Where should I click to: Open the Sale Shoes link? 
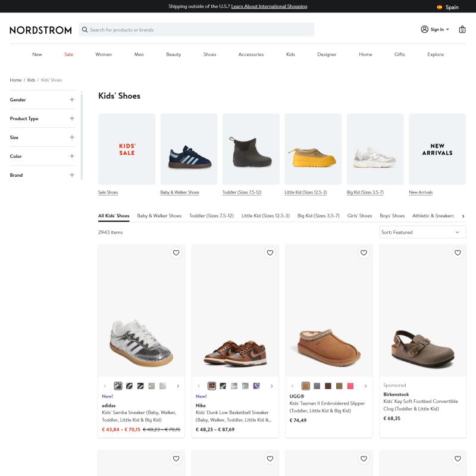click(x=108, y=192)
